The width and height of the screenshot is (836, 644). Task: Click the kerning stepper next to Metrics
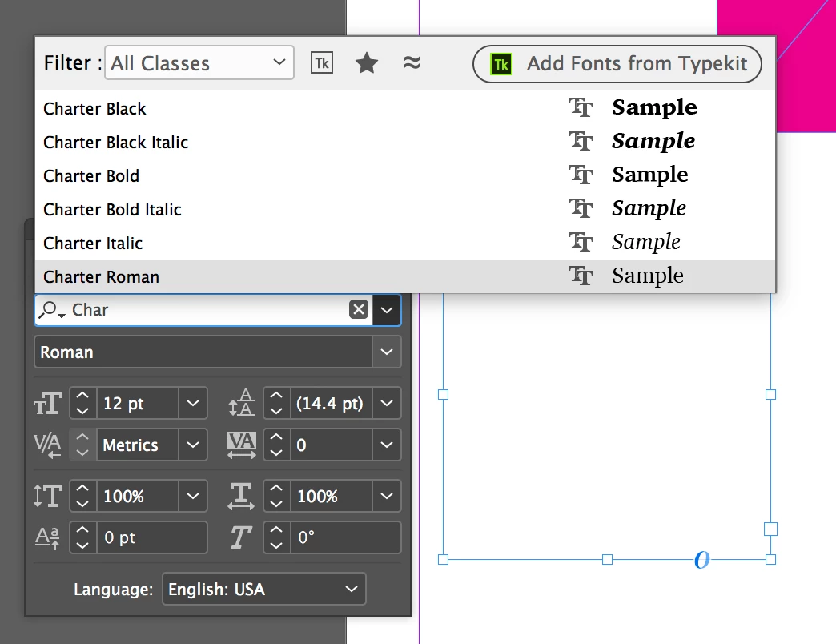point(82,445)
